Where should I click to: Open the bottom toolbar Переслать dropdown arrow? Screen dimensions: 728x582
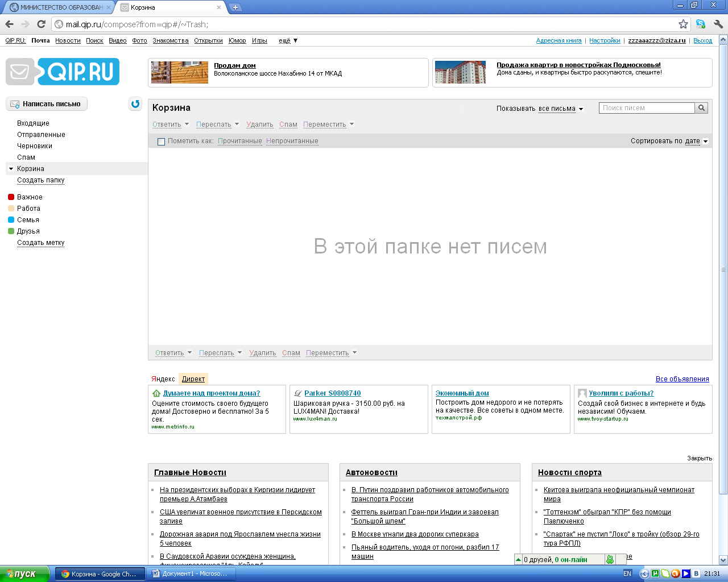[x=239, y=353]
